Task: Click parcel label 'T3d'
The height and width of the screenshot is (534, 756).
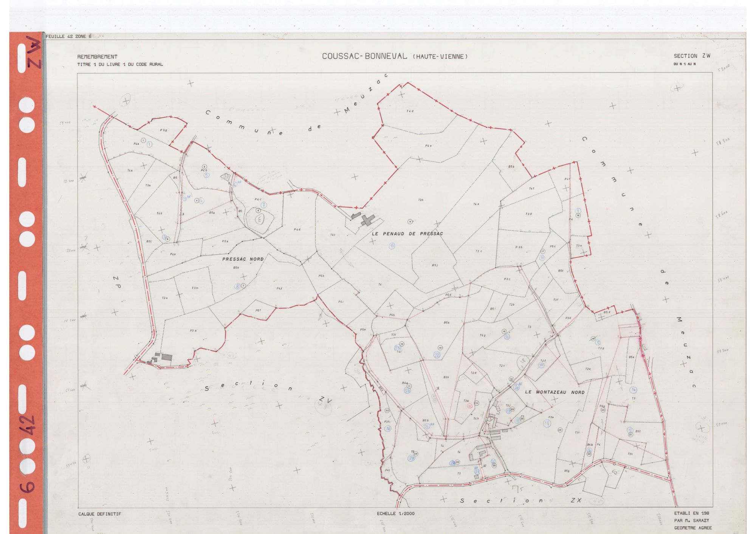Action: tap(528, 214)
